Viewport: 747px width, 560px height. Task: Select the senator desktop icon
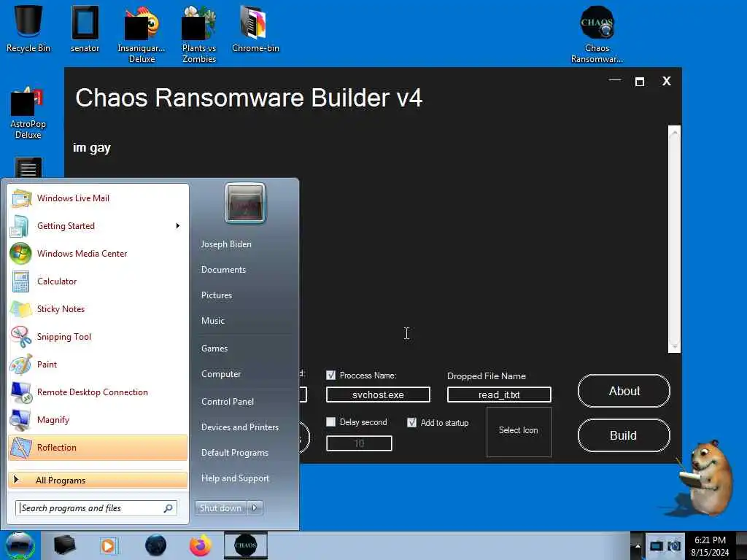(85, 28)
